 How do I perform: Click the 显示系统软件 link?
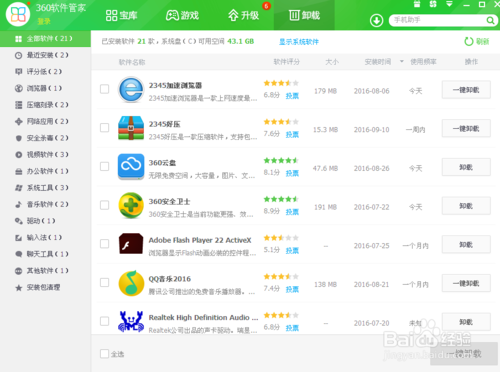[x=299, y=42]
